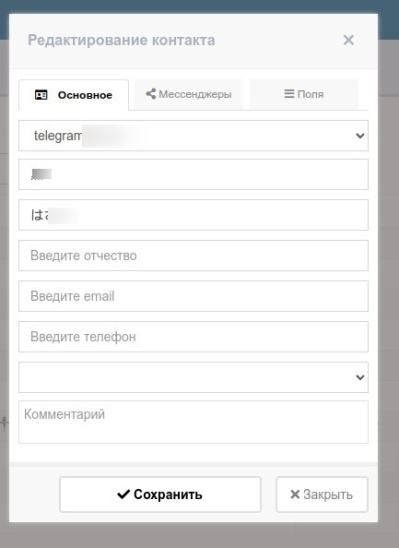Click into the Комментарий text area
This screenshot has width=399, height=548.
(193, 422)
